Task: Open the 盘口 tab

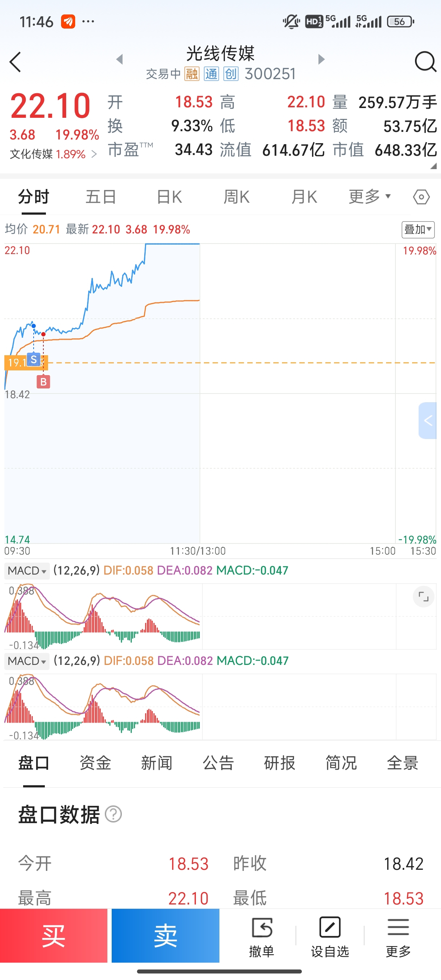Action: tap(34, 763)
